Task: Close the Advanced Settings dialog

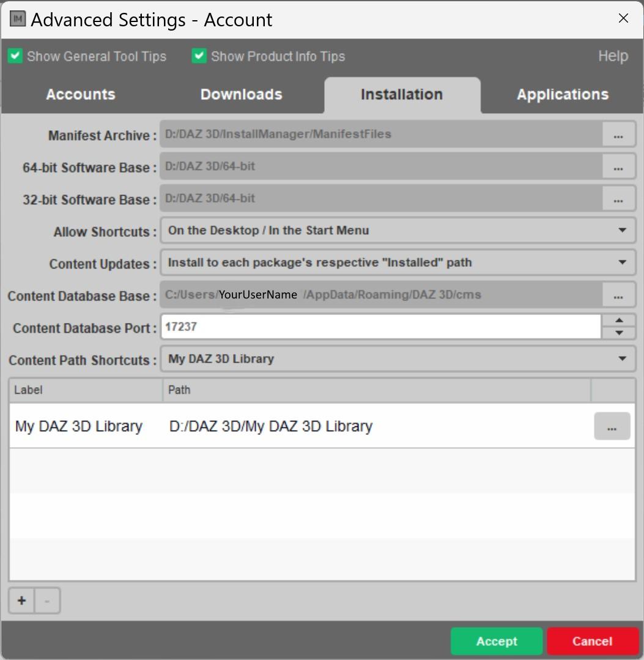Action: click(623, 18)
